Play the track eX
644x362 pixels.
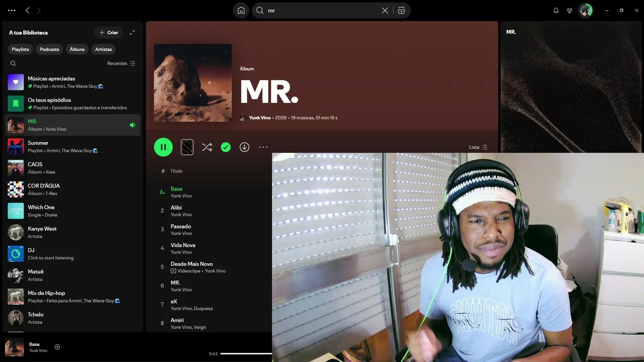click(x=174, y=302)
